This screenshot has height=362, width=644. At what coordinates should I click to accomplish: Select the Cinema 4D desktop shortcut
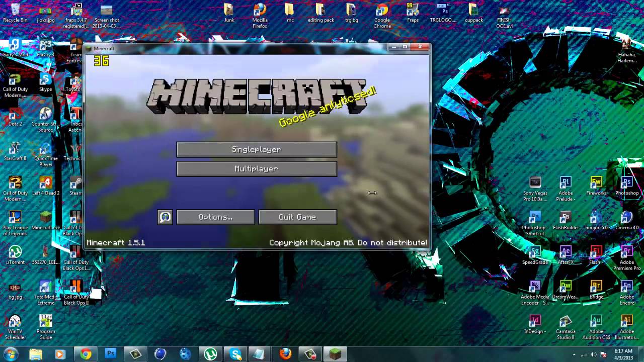click(627, 221)
